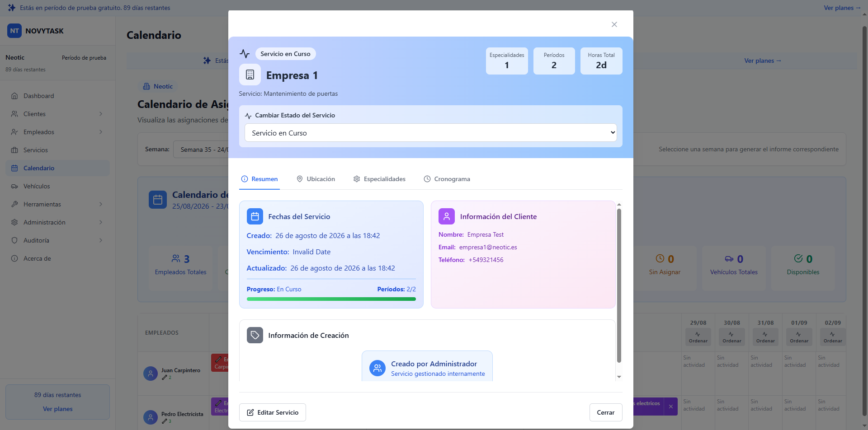The image size is (868, 430).
Task: Open the Cambiar Estado del Servicio dropdown
Action: (431, 133)
